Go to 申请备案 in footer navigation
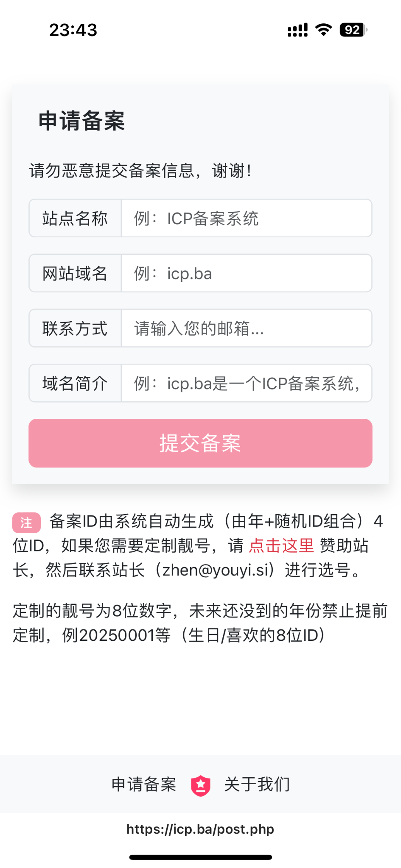The image size is (401, 868). 144,785
